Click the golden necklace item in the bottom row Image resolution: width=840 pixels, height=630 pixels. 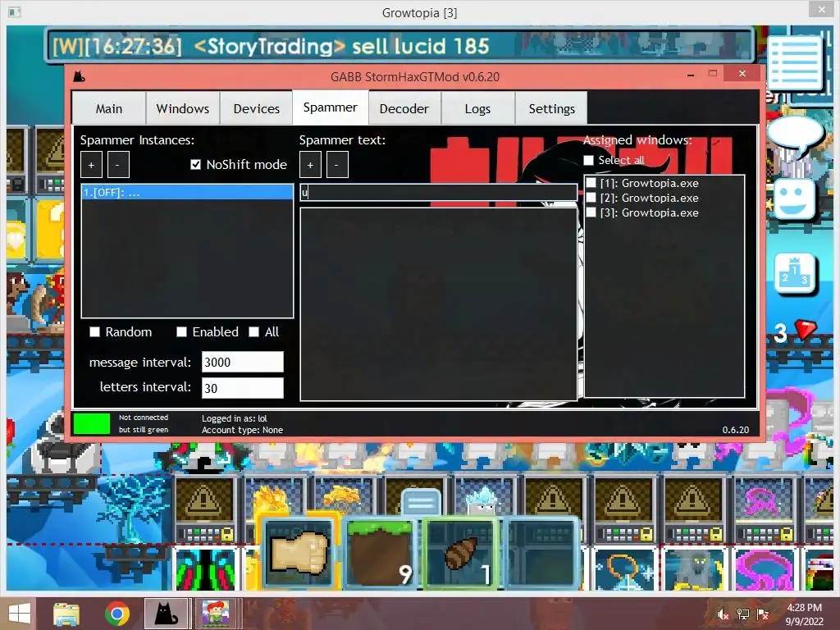tap(624, 569)
